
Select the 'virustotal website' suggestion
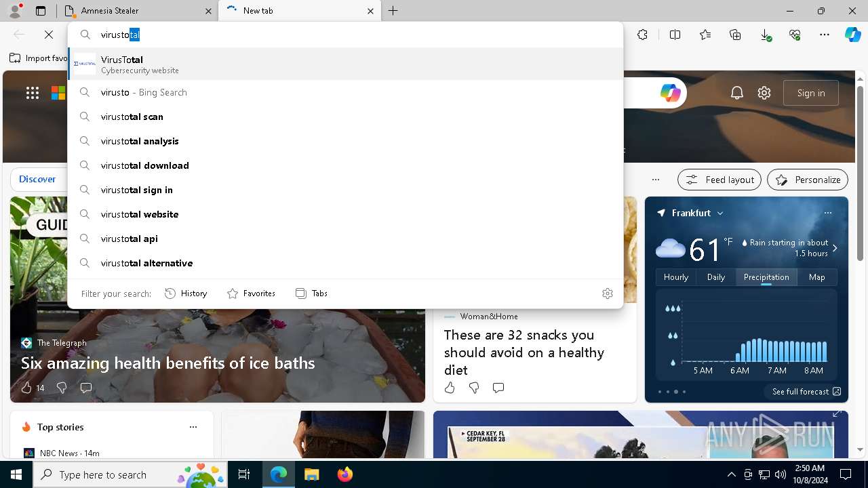coord(345,214)
